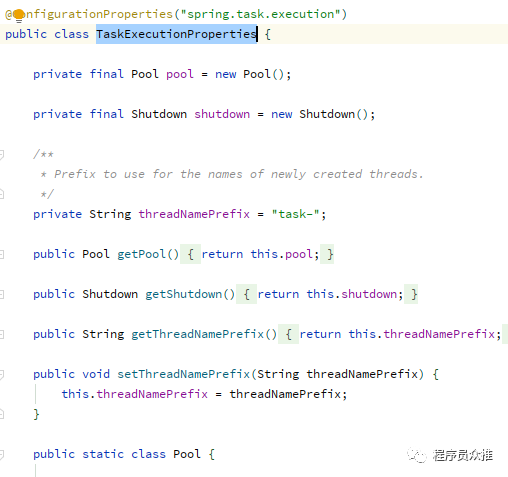Expand the folded getThreadNamePrefix() opening brace

pyautogui.click(x=288, y=334)
